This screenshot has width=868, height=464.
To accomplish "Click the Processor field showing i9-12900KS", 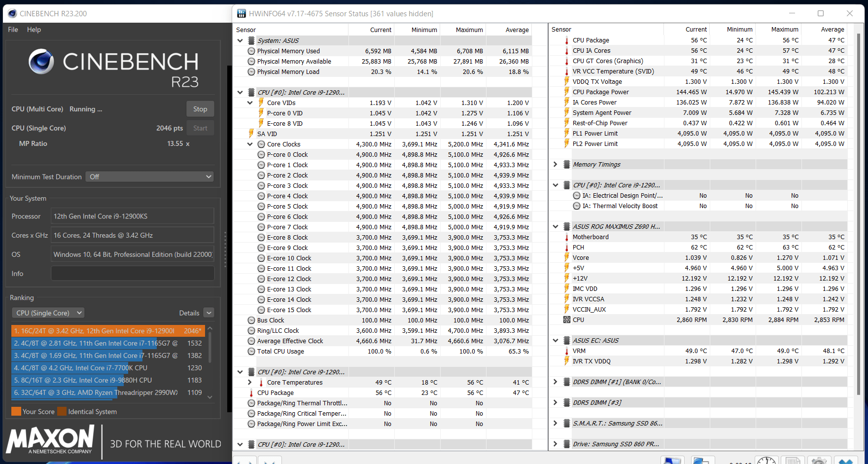I will click(x=133, y=216).
